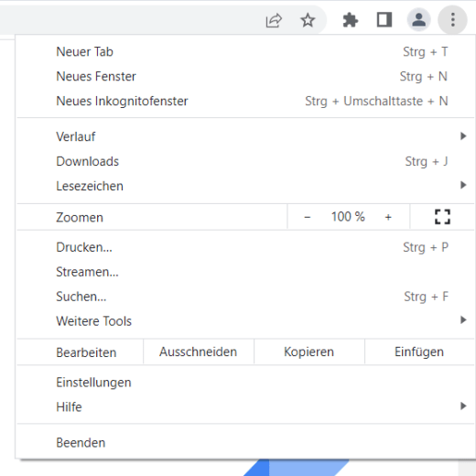Expand the Weitere Tools submenu
Screen dimensions: 476x476
tap(245, 320)
